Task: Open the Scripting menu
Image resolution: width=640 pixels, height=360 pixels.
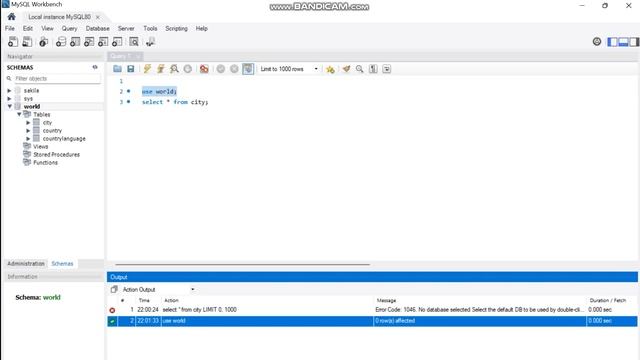Action: [176, 29]
